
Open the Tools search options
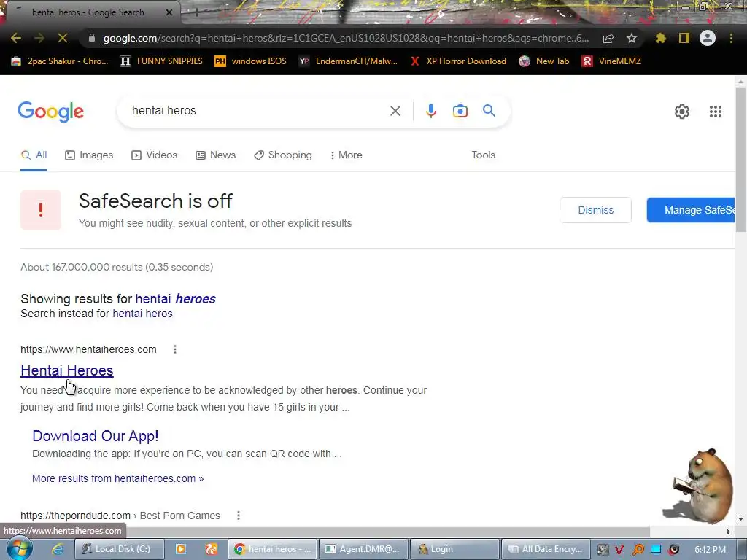click(483, 155)
